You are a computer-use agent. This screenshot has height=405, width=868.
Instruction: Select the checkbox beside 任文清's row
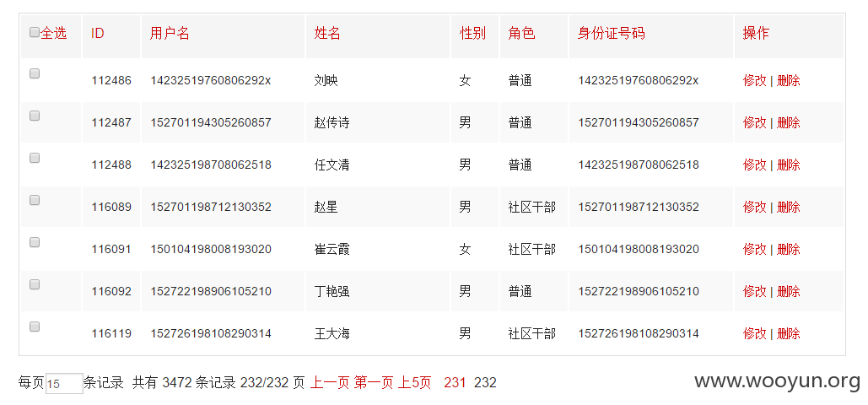point(35,157)
